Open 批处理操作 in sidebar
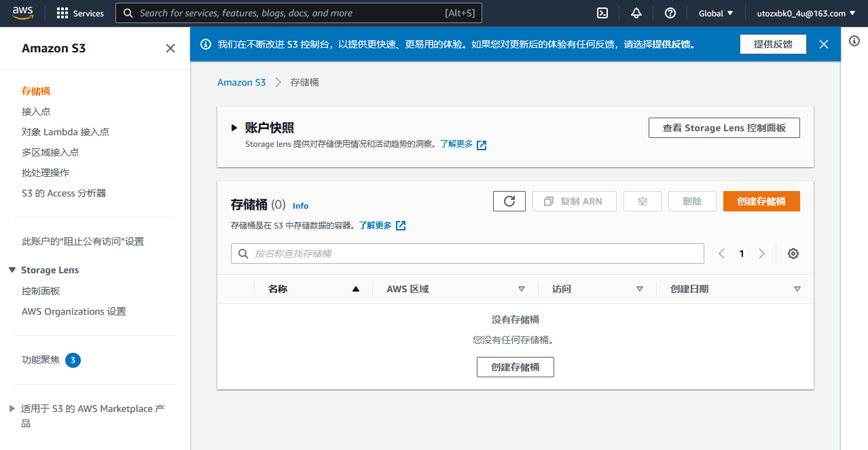 [x=46, y=173]
